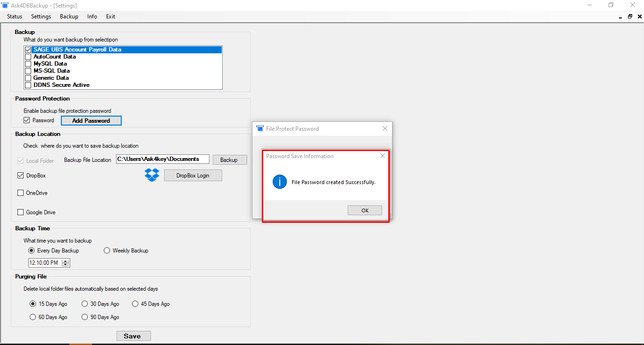Enable AutoCount Data checkbox
The image size is (644, 345).
coord(28,57)
